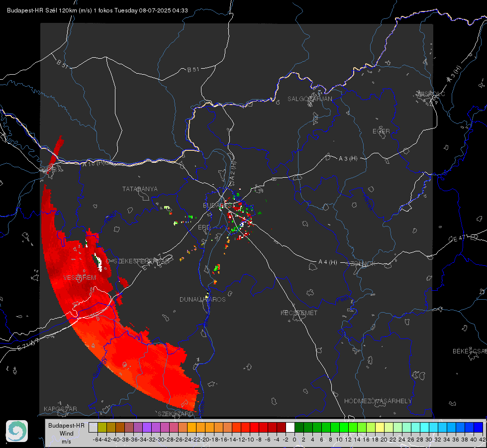Click the SZOLNOK city label
The image size is (487, 448).
(x=361, y=264)
